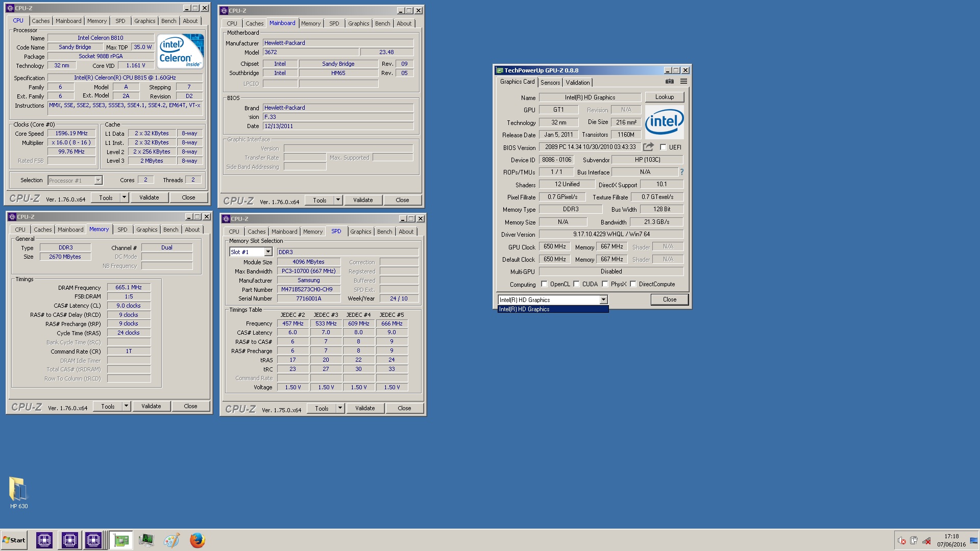980x551 pixels.
Task: Click title bar icon of CPU-Z Memory window
Action: (12, 217)
